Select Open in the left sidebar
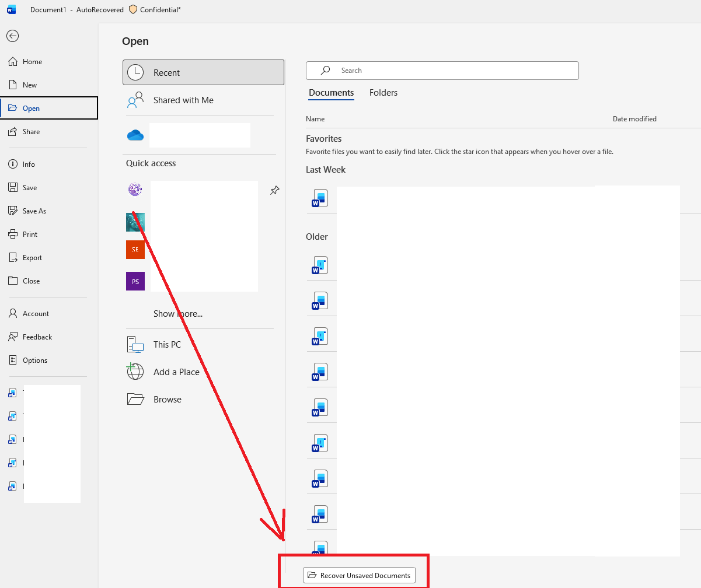The width and height of the screenshot is (701, 588). pos(49,108)
